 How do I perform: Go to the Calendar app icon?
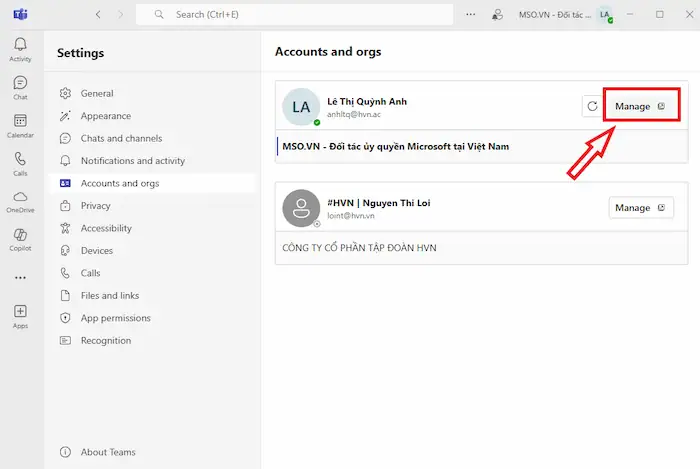click(x=20, y=124)
